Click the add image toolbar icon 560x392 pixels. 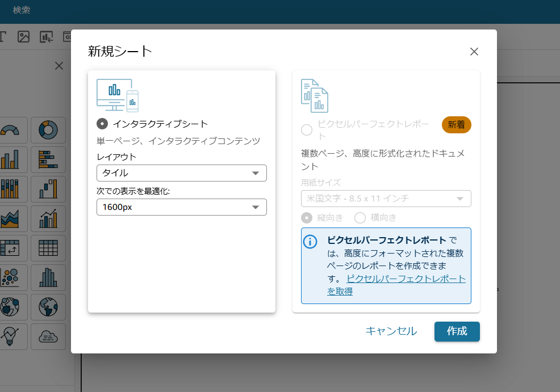[x=24, y=37]
